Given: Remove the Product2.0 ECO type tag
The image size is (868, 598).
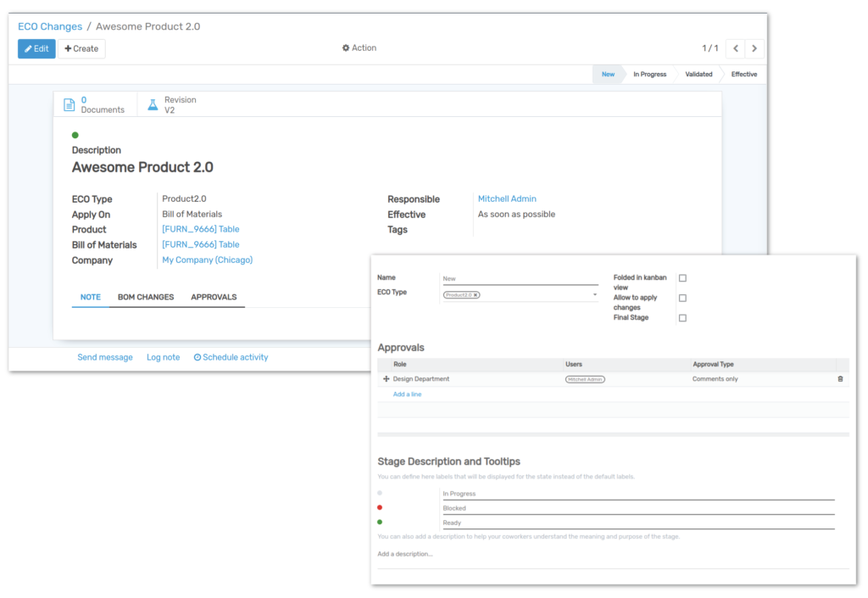Looking at the screenshot, I should click(476, 295).
